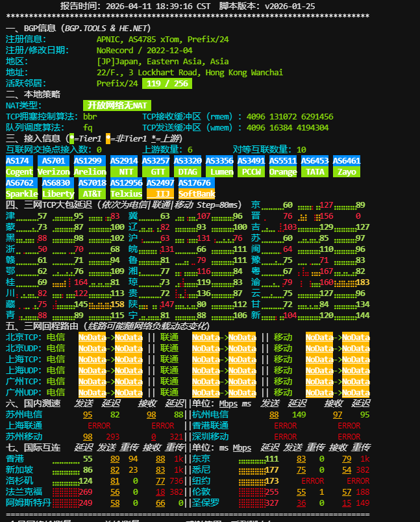
Task: Click the green 119 / 256 neighbors badge
Action: tap(167, 84)
